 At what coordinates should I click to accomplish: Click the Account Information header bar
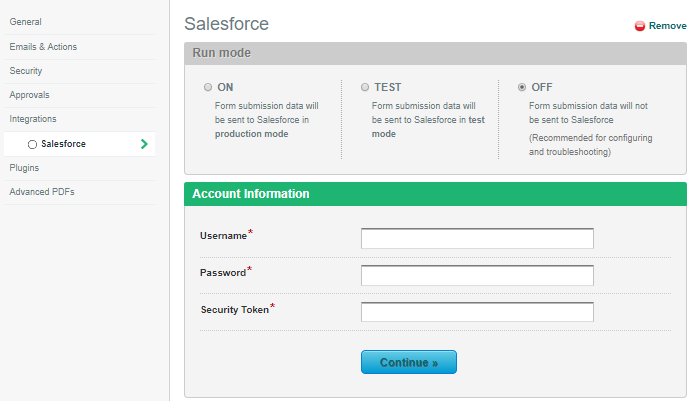tap(435, 194)
